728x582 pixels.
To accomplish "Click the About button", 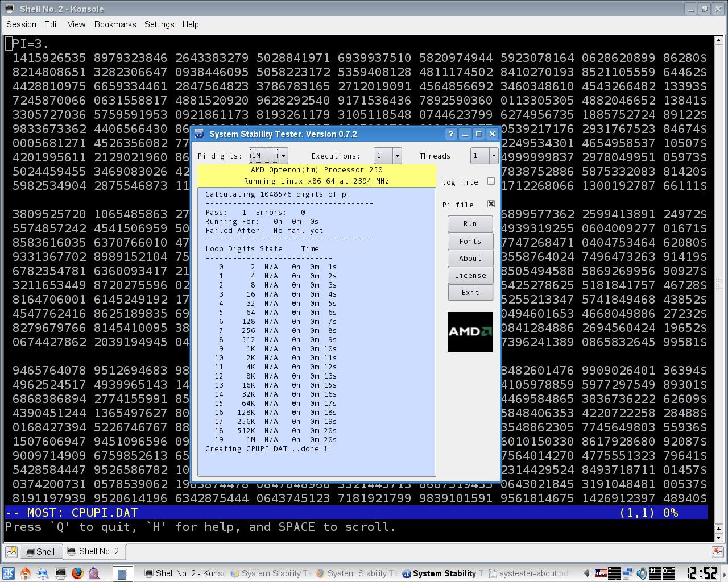I will [x=470, y=258].
